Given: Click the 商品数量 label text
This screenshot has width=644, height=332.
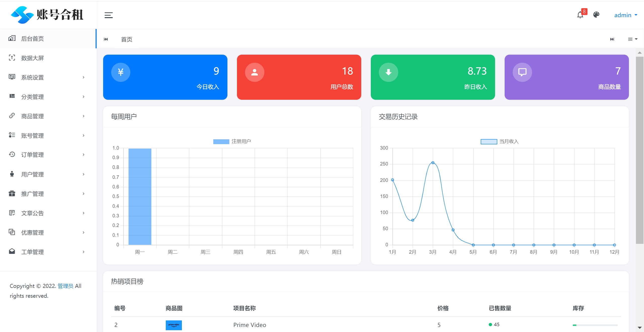Looking at the screenshot, I should (x=610, y=87).
